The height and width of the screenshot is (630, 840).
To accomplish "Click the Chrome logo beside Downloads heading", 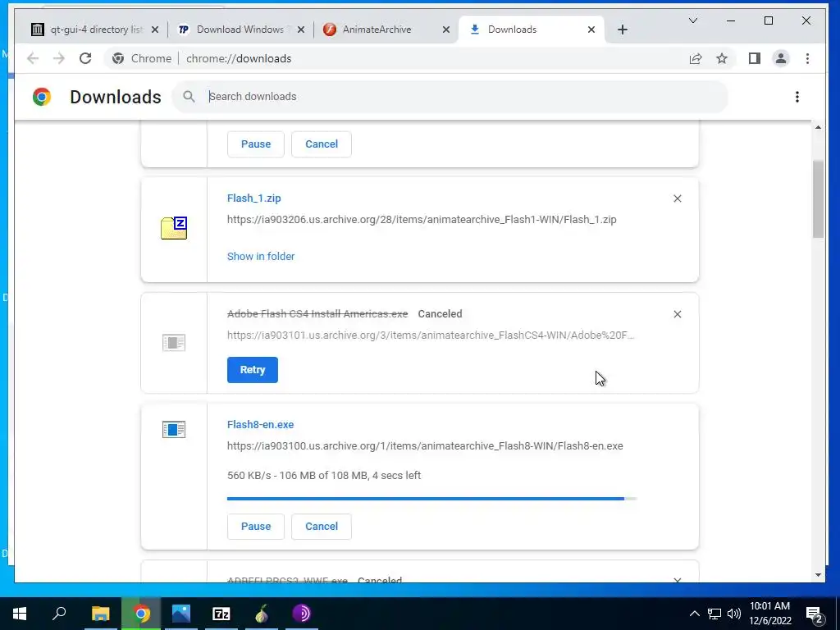I will pyautogui.click(x=42, y=97).
